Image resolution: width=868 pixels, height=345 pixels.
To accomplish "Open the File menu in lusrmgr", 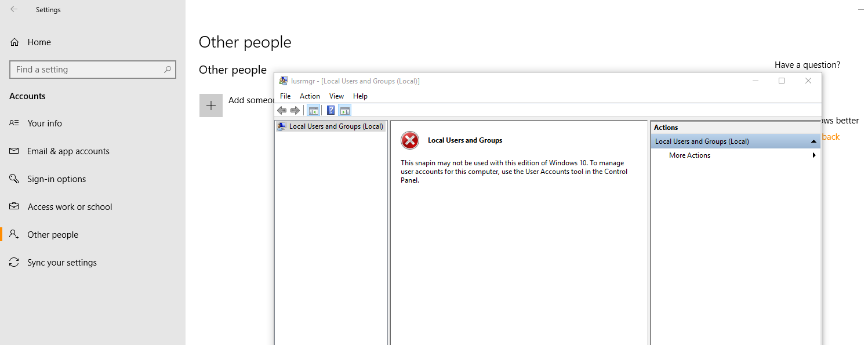I will click(285, 96).
